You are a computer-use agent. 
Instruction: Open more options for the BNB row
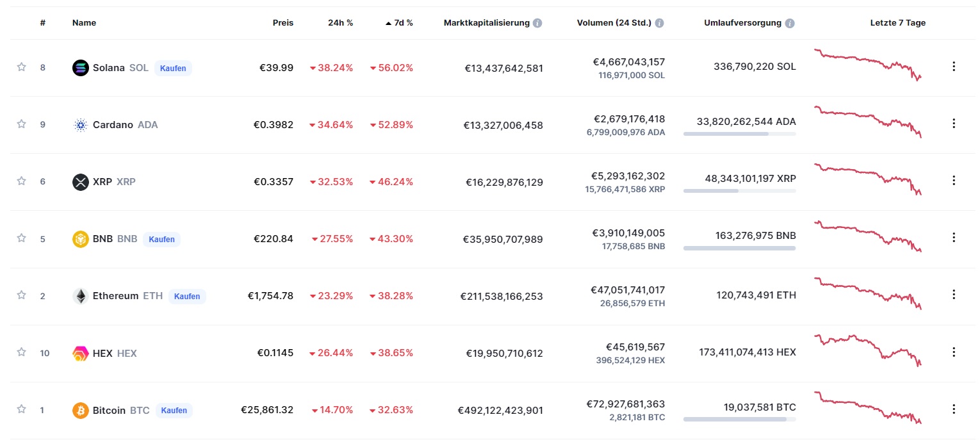coord(953,238)
